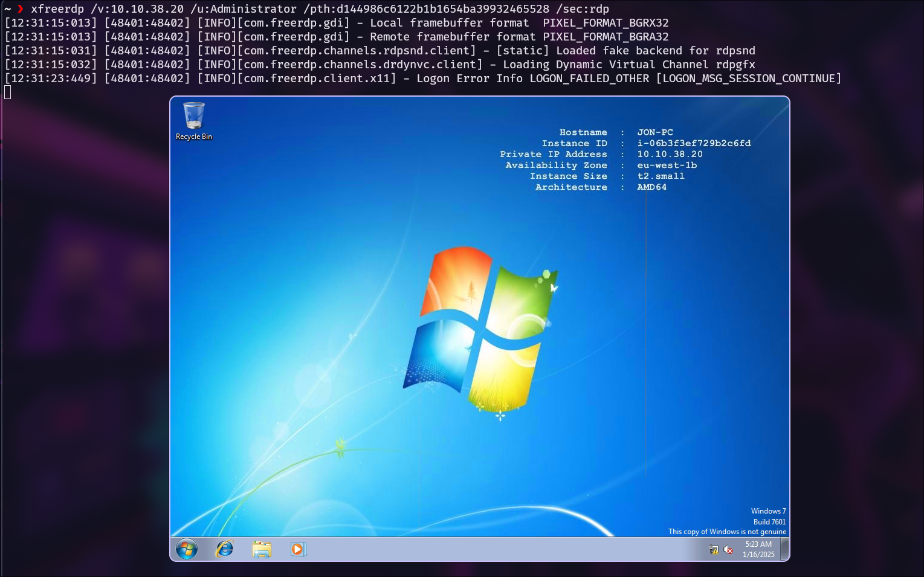Click the i-06b3f3ef729b2c6fd instance ID
924x577 pixels.
pos(694,143)
